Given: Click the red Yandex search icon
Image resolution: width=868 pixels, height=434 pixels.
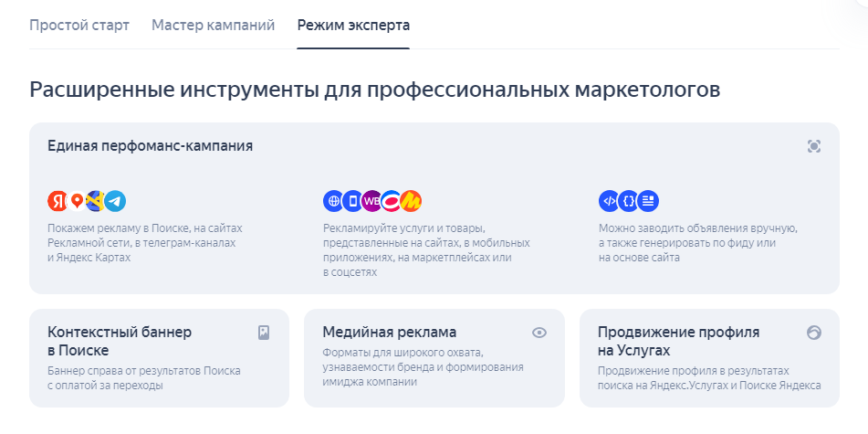Looking at the screenshot, I should (58, 201).
